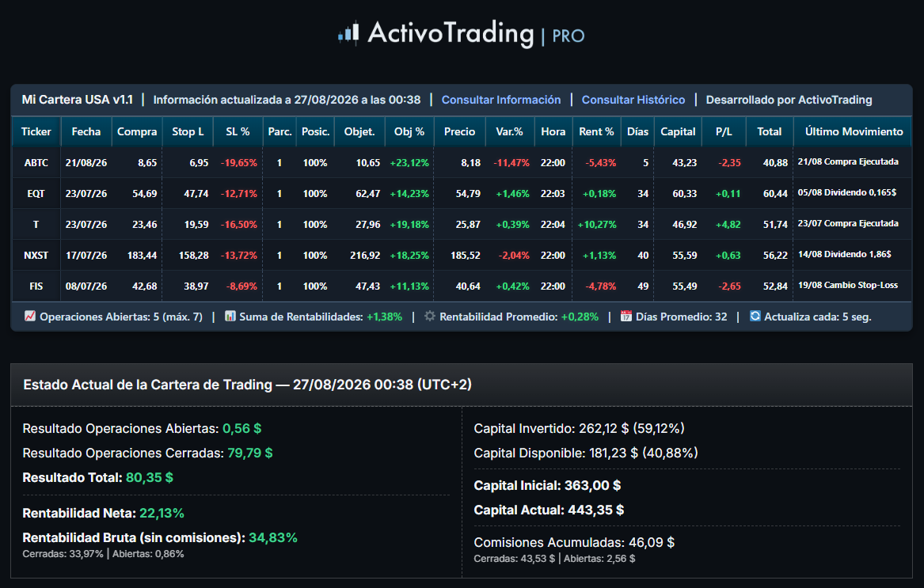The width and height of the screenshot is (924, 588).
Task: Click the Días Promedio calendar icon
Action: [x=626, y=317]
